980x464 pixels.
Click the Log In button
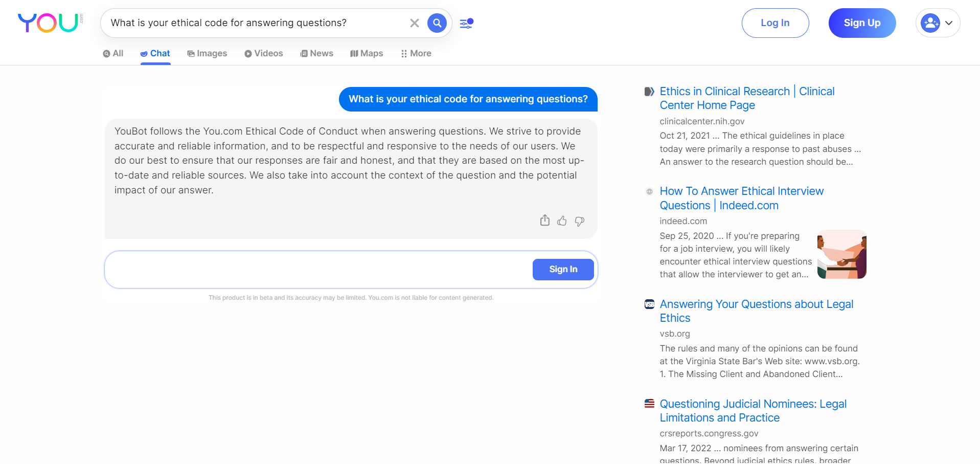[x=775, y=23]
